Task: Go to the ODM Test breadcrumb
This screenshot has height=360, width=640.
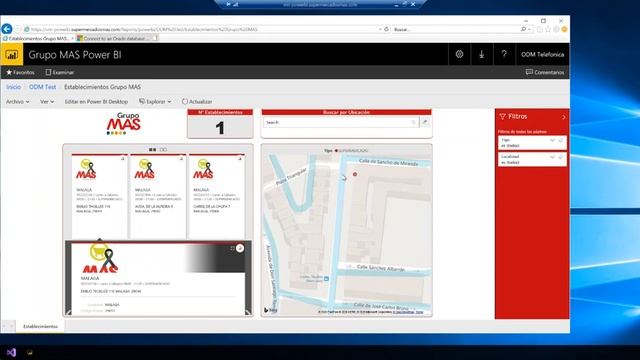Action: pyautogui.click(x=42, y=87)
